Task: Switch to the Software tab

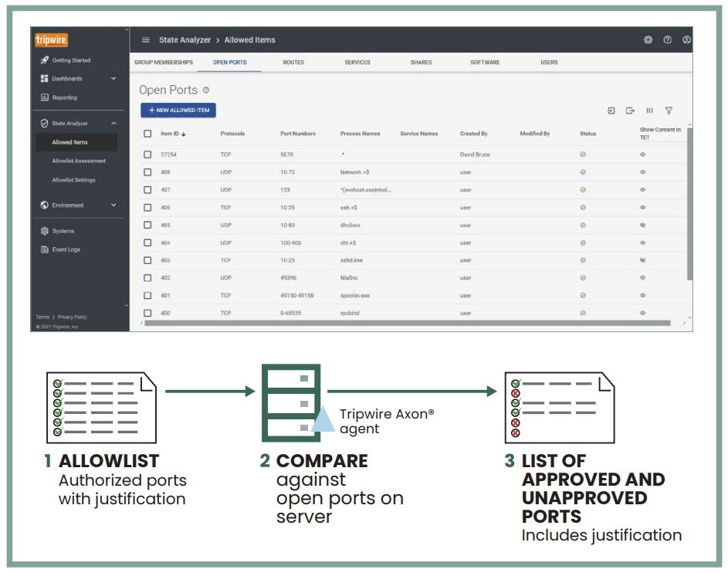Action: [485, 63]
